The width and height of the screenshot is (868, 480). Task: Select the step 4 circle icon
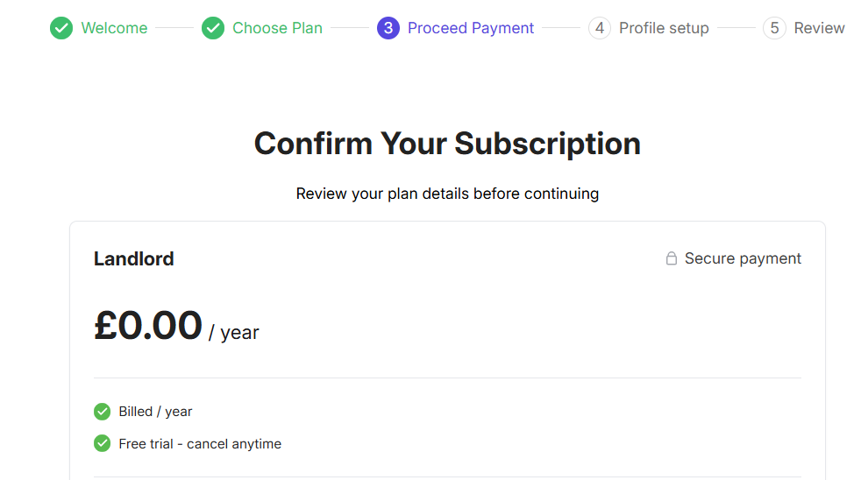[x=600, y=28]
